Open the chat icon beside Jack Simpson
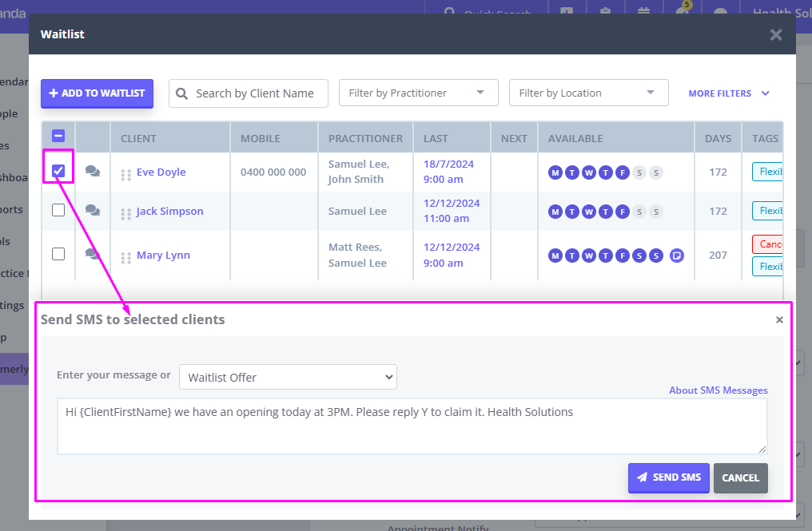The image size is (812, 531). [x=93, y=210]
